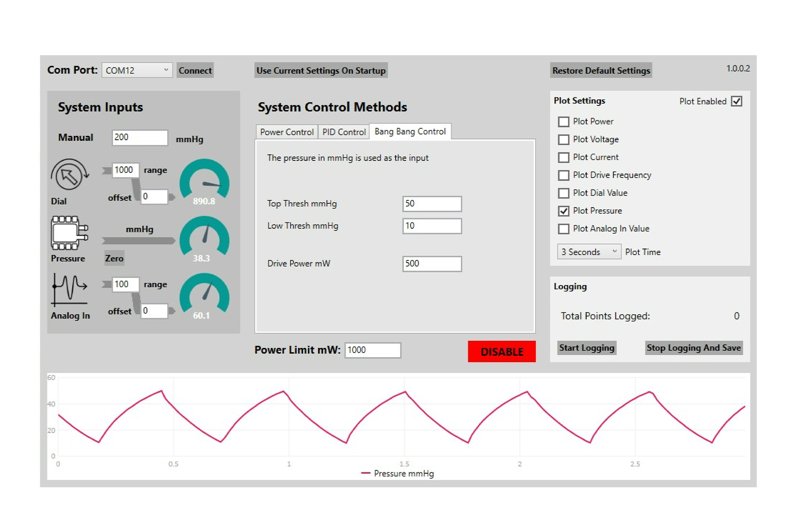Open the Plot Time 3 Seconds dropdown

(589, 252)
